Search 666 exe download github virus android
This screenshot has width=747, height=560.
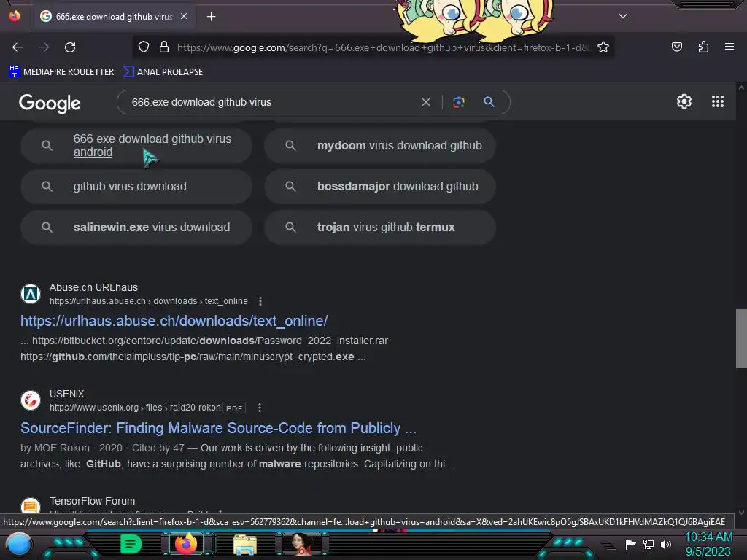[136, 145]
